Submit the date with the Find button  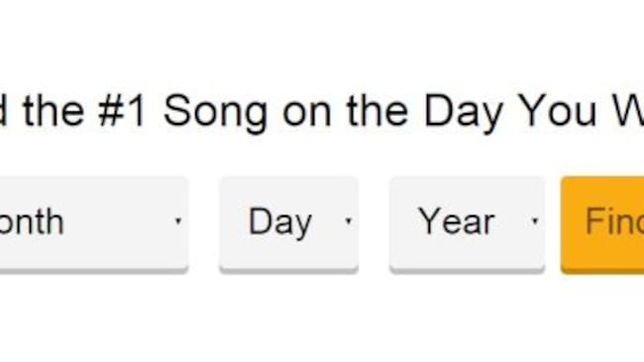coord(602,224)
